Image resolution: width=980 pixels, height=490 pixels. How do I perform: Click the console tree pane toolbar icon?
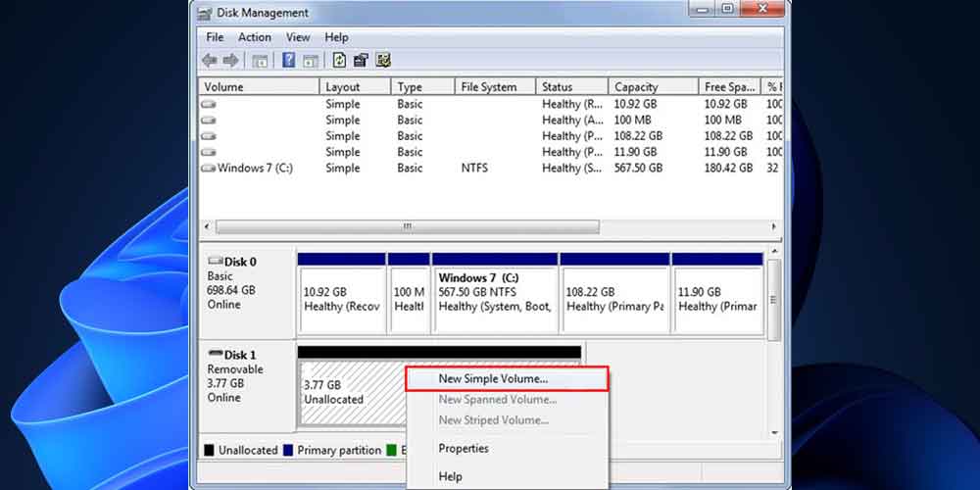260,61
